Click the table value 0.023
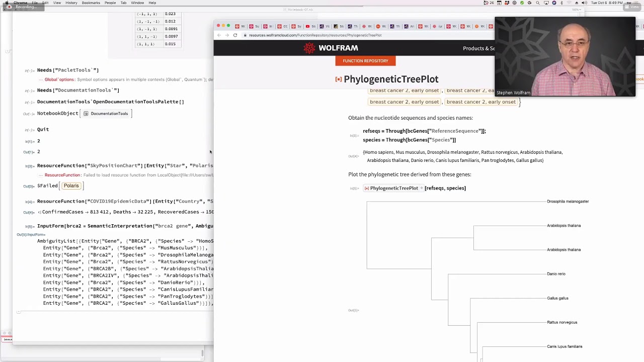Screen dimensions: 644x362 click(170, 14)
